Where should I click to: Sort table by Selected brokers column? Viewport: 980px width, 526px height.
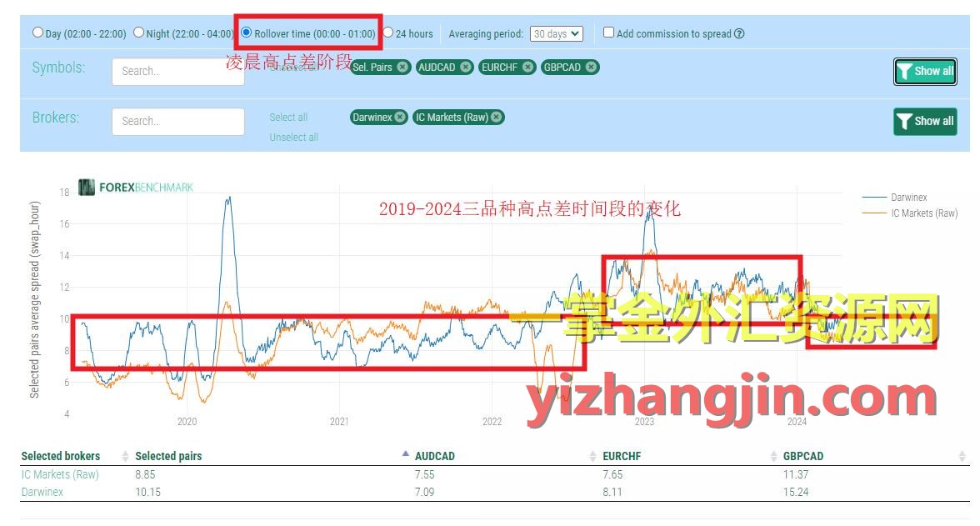click(x=61, y=456)
